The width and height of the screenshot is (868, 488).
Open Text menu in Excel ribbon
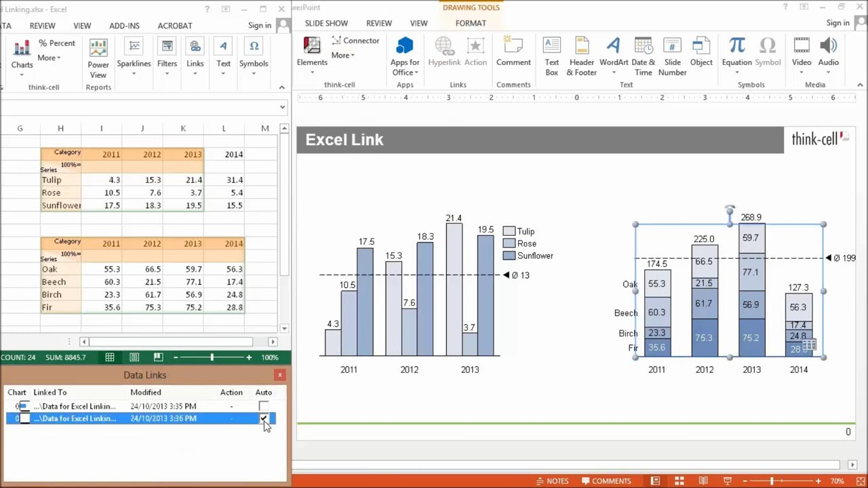coord(223,57)
